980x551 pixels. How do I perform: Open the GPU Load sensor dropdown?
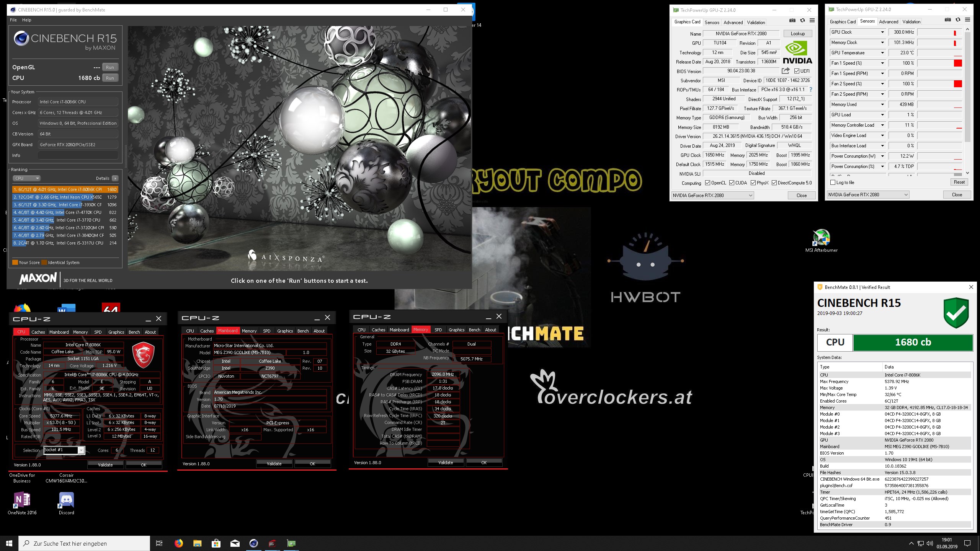[882, 115]
